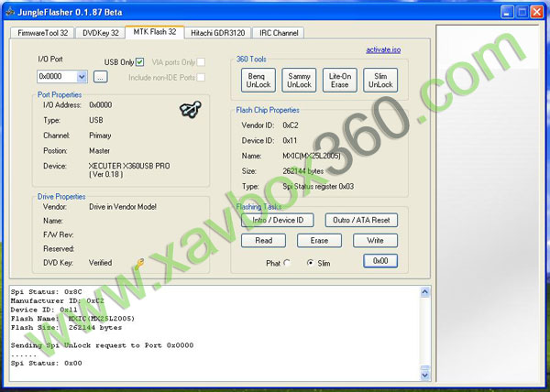Click the log line 'Spi Status: 0x00'
Image resolution: width=550 pixels, height=392 pixels.
[47, 364]
